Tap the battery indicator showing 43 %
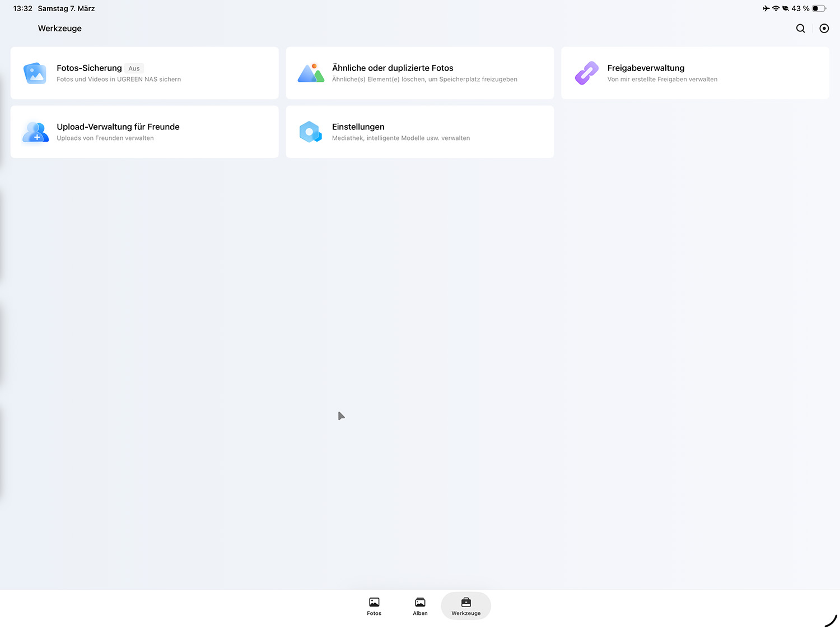This screenshot has height=630, width=840. coord(819,8)
